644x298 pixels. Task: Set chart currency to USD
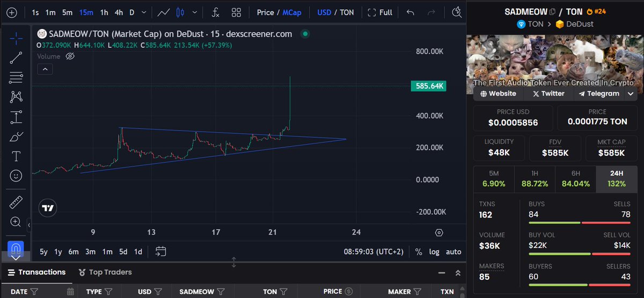pos(324,12)
